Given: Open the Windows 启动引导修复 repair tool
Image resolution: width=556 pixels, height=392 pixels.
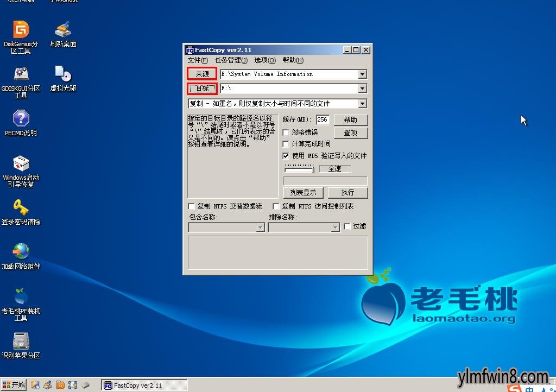Looking at the screenshot, I should pos(20,163).
